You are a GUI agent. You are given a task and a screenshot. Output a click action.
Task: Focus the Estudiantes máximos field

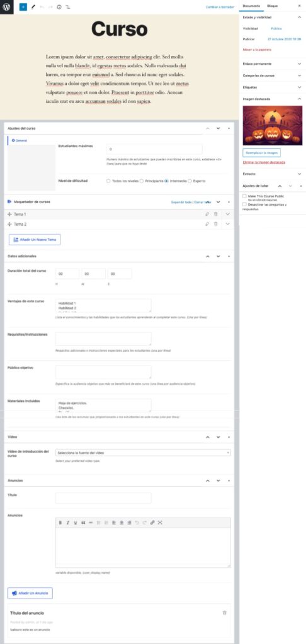point(154,150)
